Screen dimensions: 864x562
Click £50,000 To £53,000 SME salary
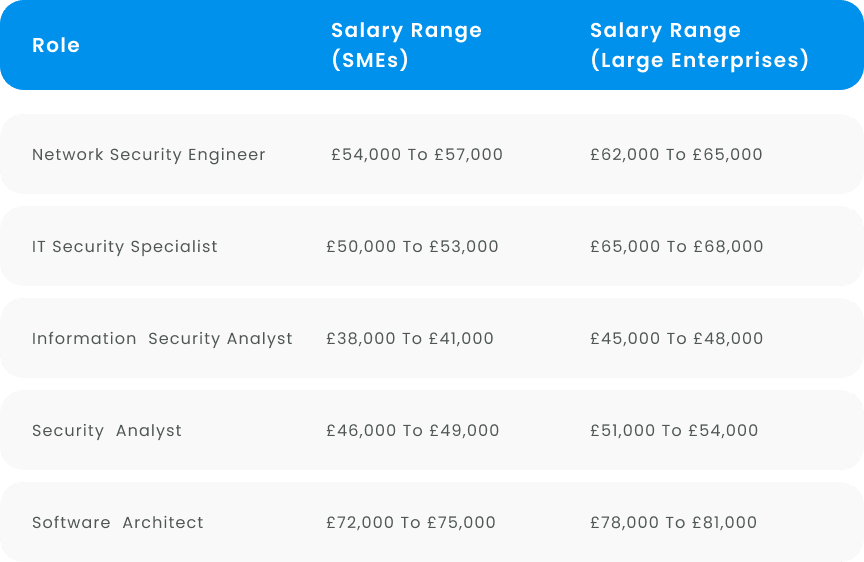pyautogui.click(x=412, y=246)
